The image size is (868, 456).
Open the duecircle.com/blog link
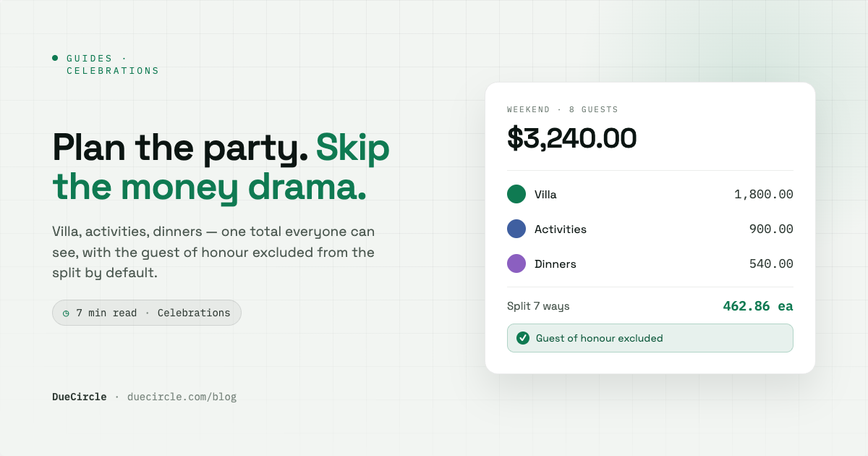coord(182,397)
